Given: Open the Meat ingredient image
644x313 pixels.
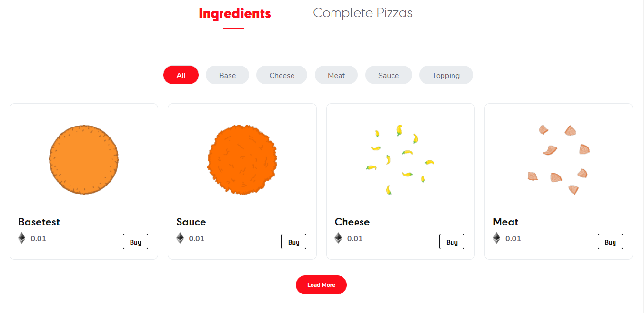Looking at the screenshot, I should (x=558, y=159).
